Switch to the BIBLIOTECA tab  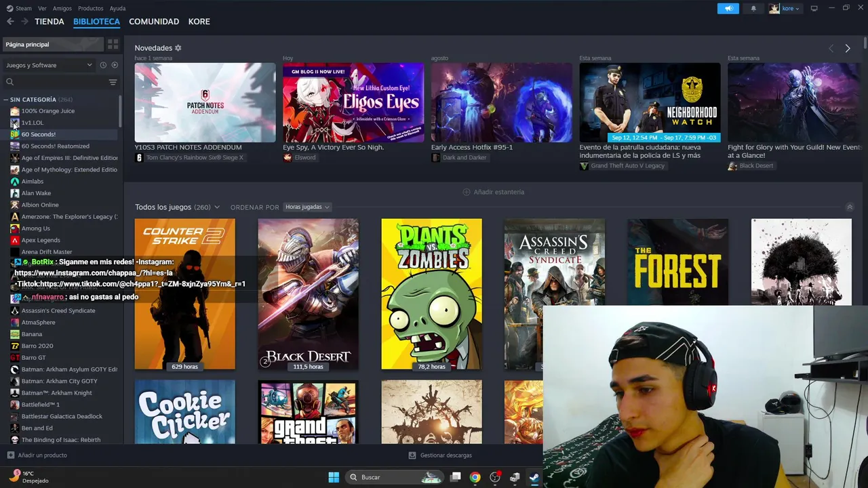pyautogui.click(x=96, y=22)
